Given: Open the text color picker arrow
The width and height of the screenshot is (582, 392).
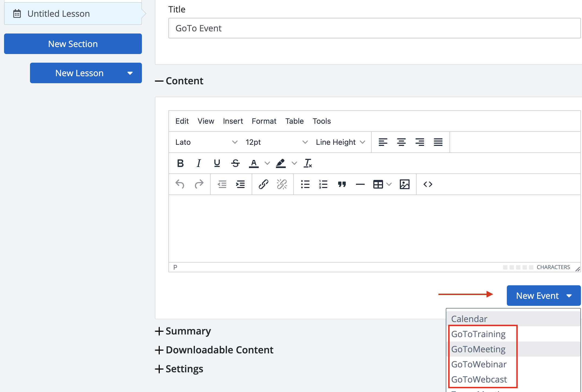Looking at the screenshot, I should coord(267,163).
